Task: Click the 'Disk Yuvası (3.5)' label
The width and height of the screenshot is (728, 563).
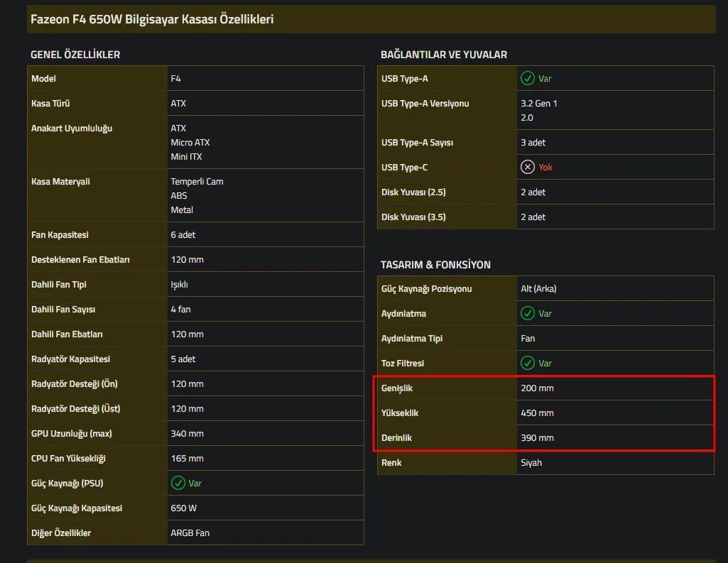Action: (413, 217)
